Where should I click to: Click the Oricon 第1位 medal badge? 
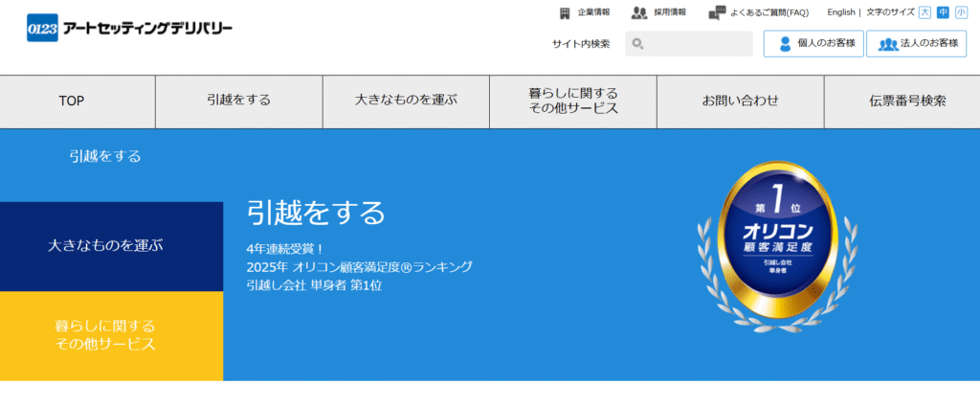(x=777, y=246)
